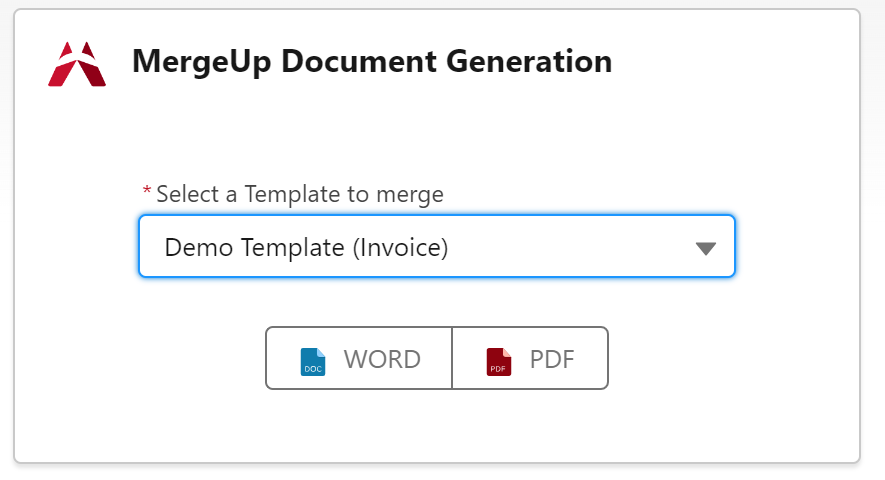
Task: Generate document as WORD
Action: (x=359, y=358)
